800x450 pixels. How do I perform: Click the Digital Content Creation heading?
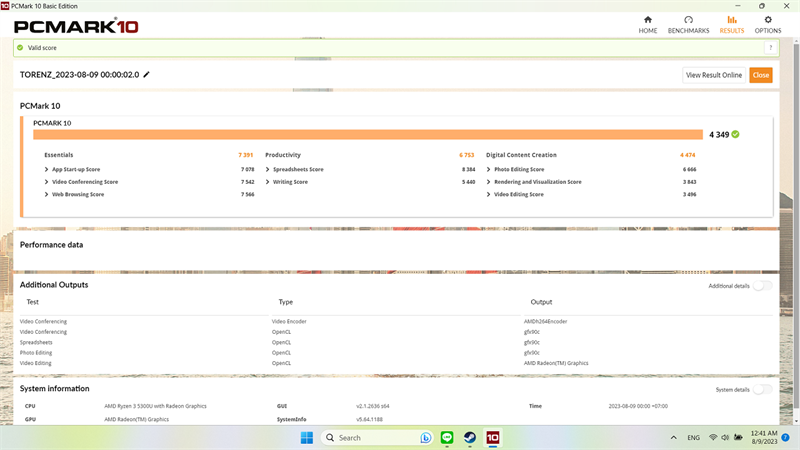521,155
